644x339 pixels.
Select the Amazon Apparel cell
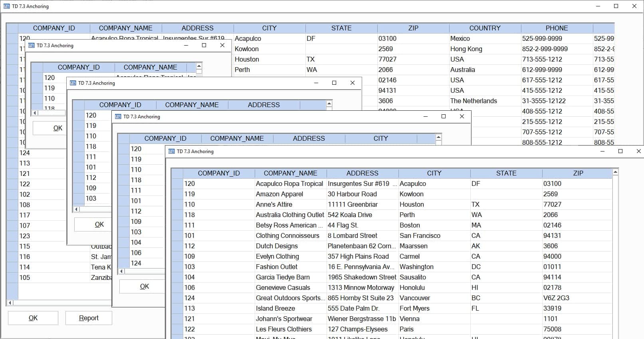[x=279, y=194]
